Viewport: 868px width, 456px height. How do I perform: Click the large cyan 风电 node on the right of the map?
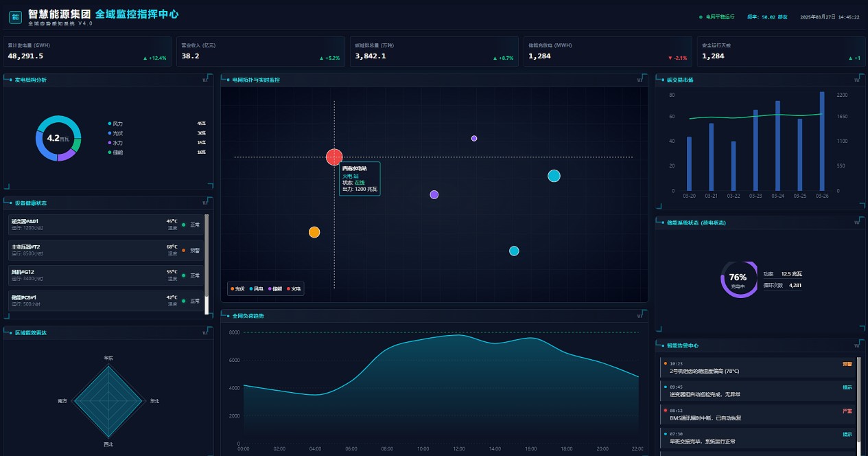(554, 176)
